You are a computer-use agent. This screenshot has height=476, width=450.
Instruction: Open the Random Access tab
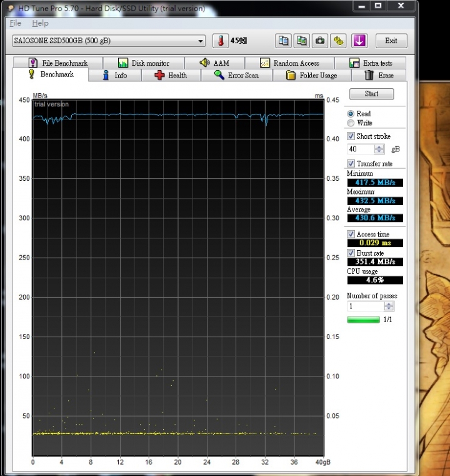(289, 63)
